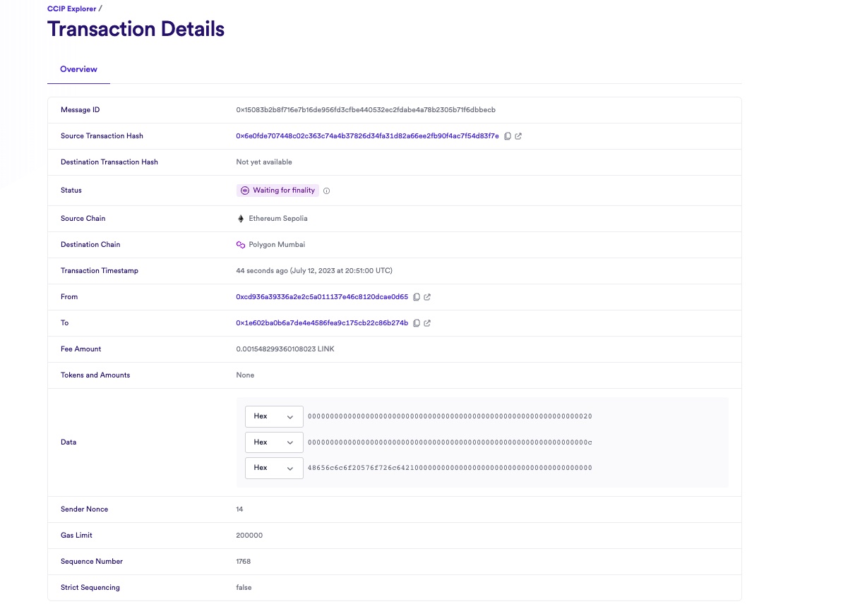Click the Transaction Details heading
The width and height of the screenshot is (860, 616).
[136, 30]
